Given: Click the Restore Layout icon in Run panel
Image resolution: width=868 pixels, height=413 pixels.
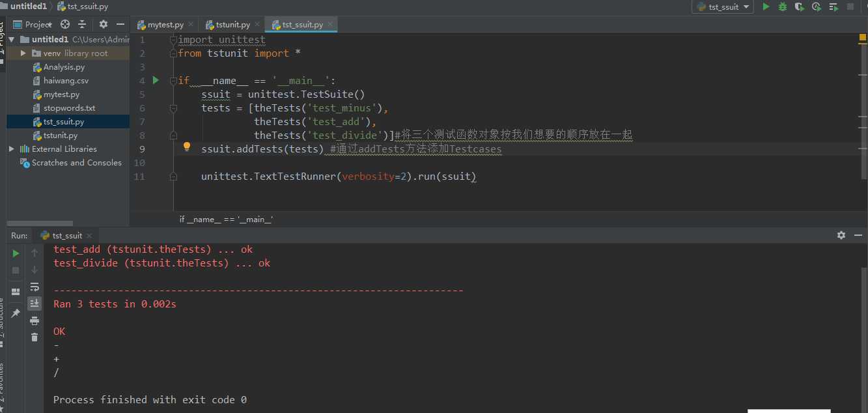Looking at the screenshot, I should pos(16,291).
